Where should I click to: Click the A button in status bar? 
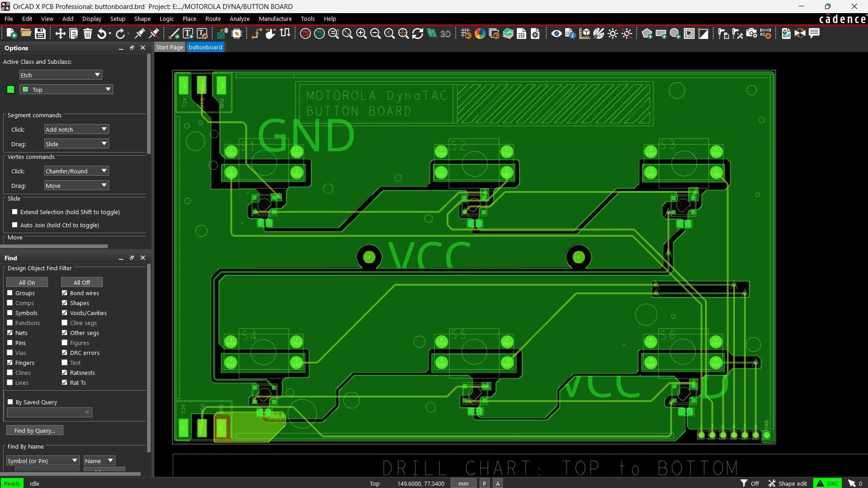coord(498,483)
